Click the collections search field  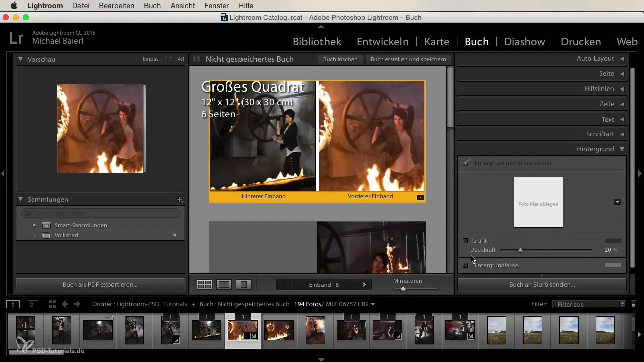click(101, 213)
